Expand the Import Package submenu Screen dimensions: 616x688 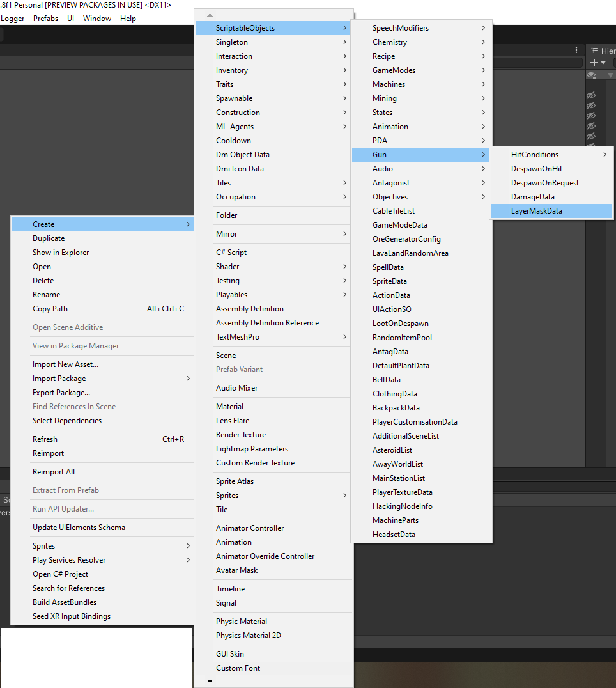(x=103, y=379)
